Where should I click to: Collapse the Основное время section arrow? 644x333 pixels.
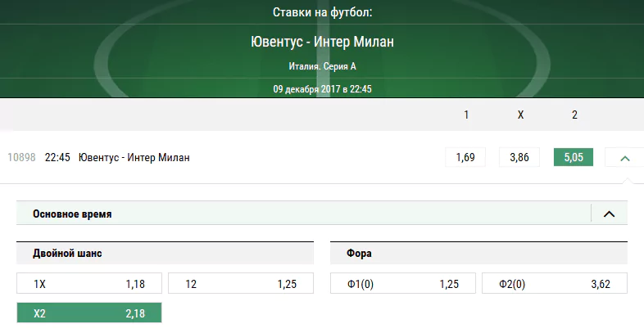609,214
